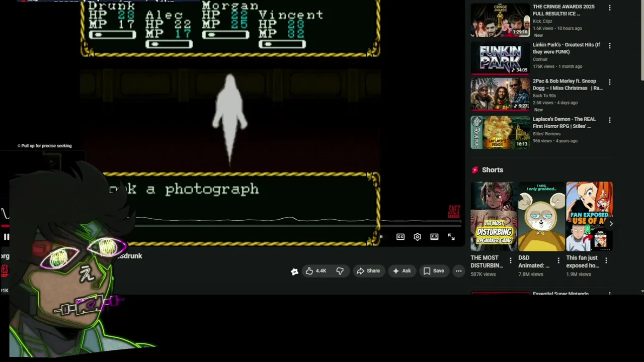Pause the video with the player pause button
This screenshot has width=644, height=362.
[x=6, y=237]
